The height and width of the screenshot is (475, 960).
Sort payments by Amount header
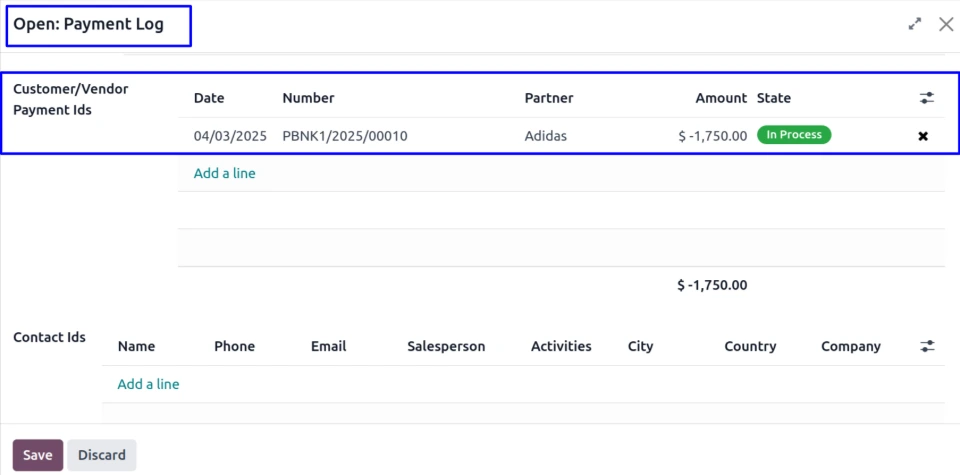tap(721, 98)
